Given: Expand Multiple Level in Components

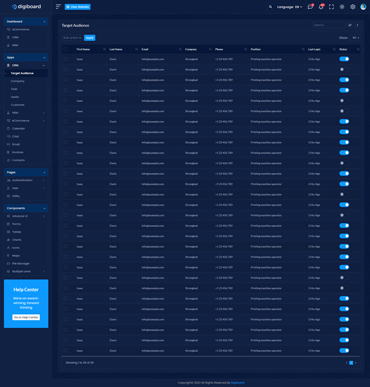Looking at the screenshot, I should pos(26,271).
